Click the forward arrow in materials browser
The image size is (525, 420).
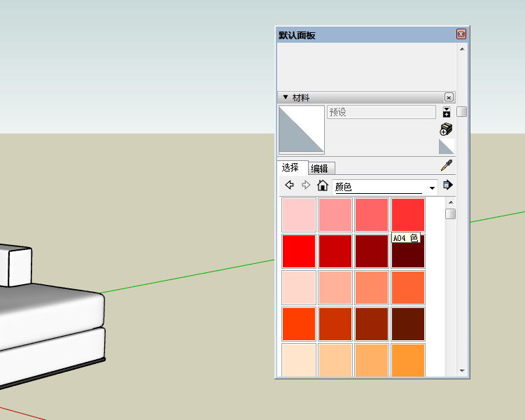pyautogui.click(x=306, y=185)
